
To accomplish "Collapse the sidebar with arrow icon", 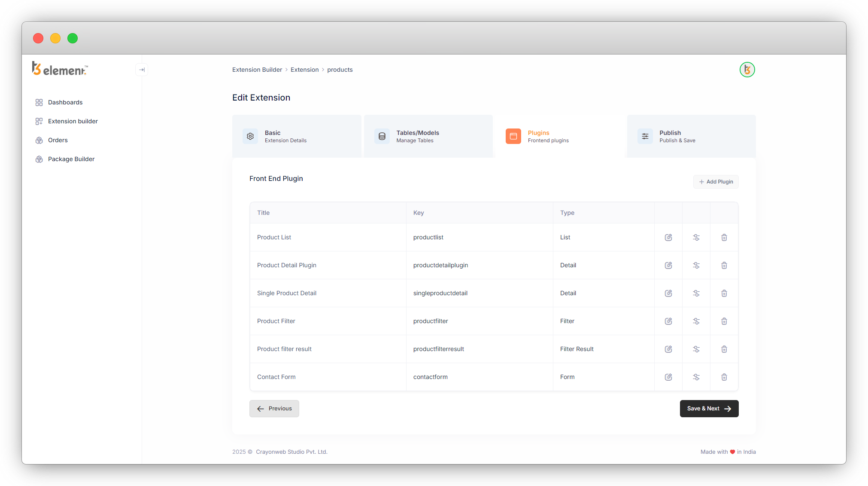I will [142, 70].
